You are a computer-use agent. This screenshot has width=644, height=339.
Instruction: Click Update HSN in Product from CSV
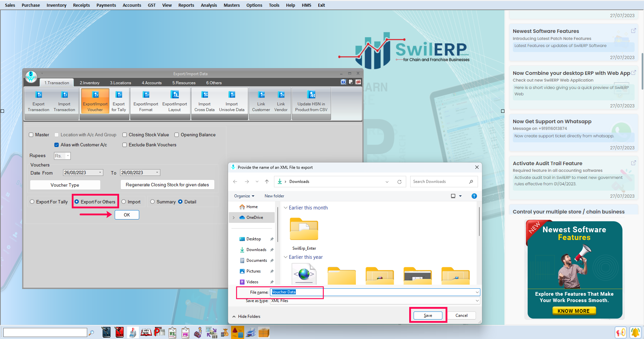[x=311, y=101]
